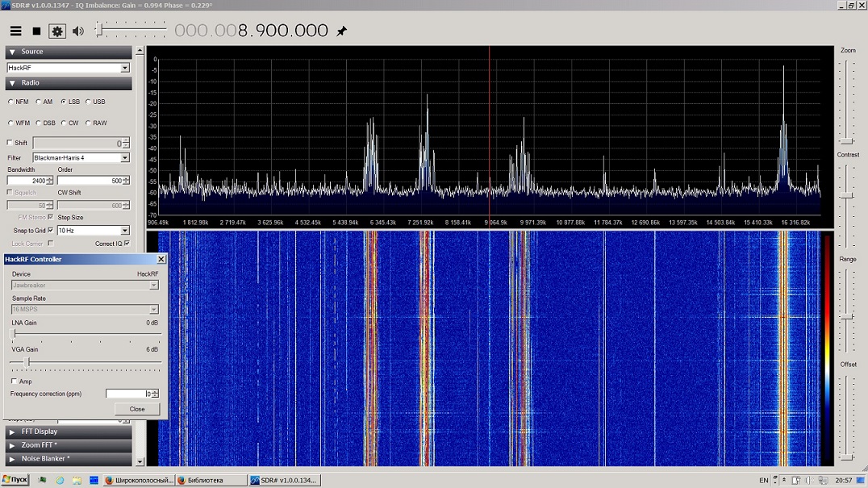Open the hamburger main menu
Viewport: 868px width, 488px height.
coord(15,31)
